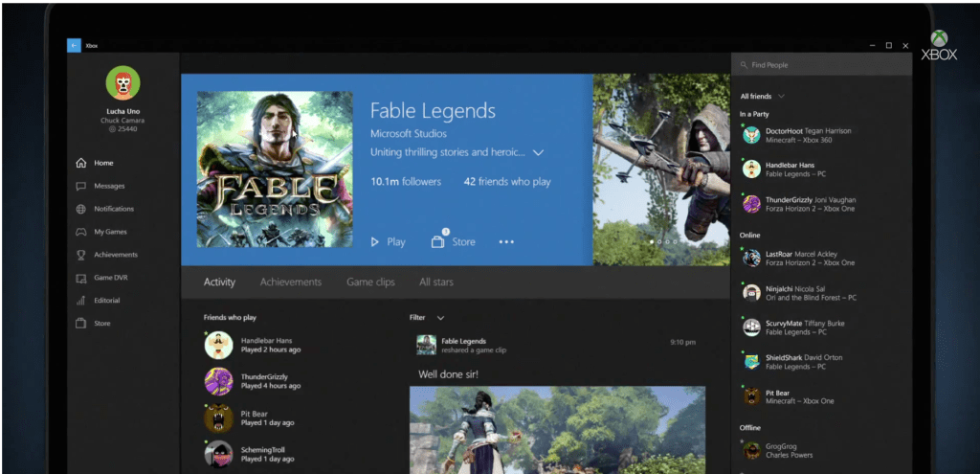Open the hooded archer hero image

coord(661,169)
